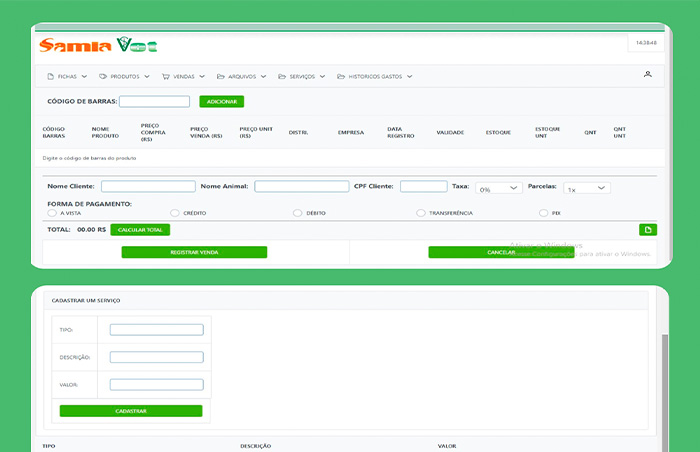Click the Vendas shopping cart icon
The height and width of the screenshot is (452, 700).
click(x=166, y=76)
